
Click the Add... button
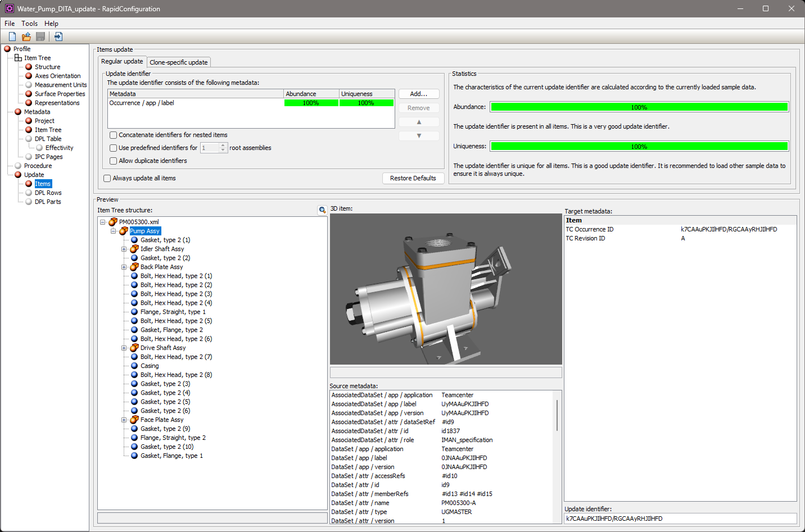[419, 94]
